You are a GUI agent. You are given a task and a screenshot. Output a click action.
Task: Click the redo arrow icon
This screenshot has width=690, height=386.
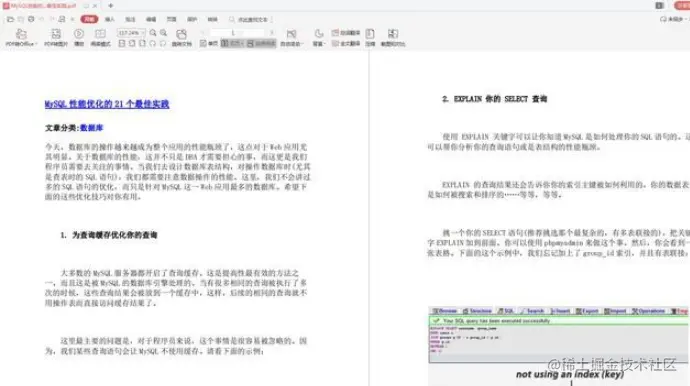click(x=52, y=19)
